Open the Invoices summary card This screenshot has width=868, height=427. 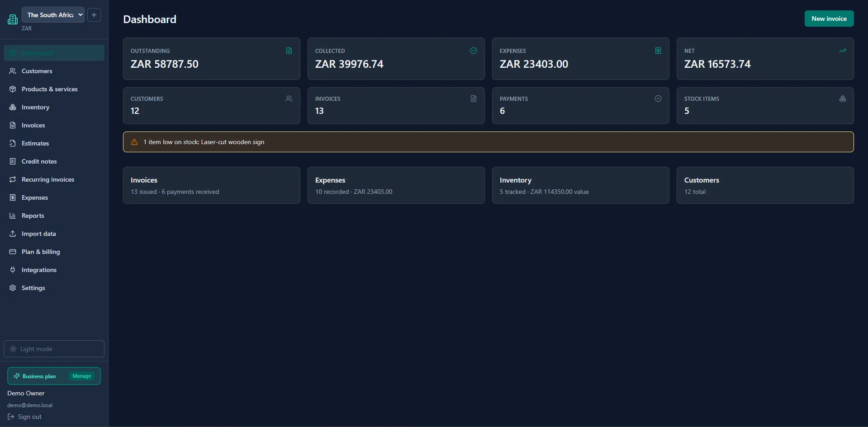[212, 185]
